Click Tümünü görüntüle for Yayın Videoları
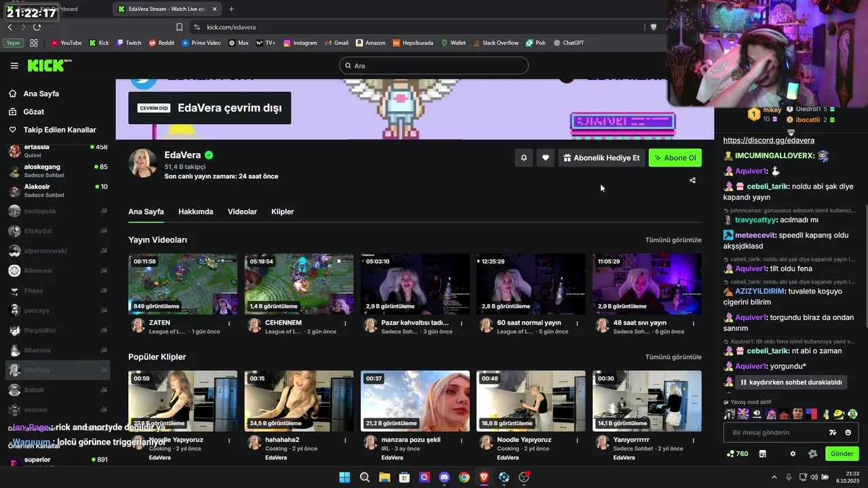 [673, 240]
